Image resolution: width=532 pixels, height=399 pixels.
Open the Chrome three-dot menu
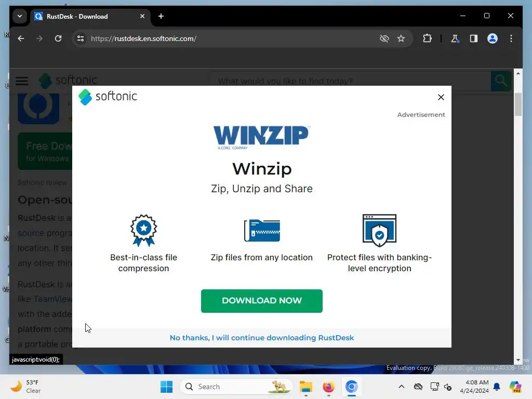click(x=511, y=38)
